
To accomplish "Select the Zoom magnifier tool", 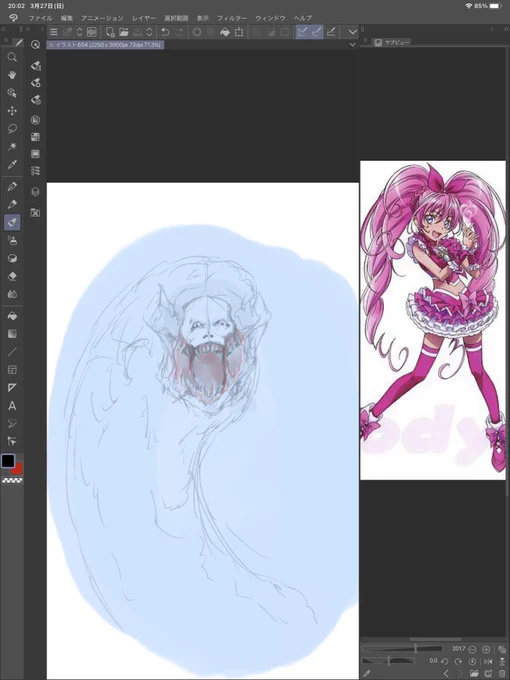I will (12, 57).
